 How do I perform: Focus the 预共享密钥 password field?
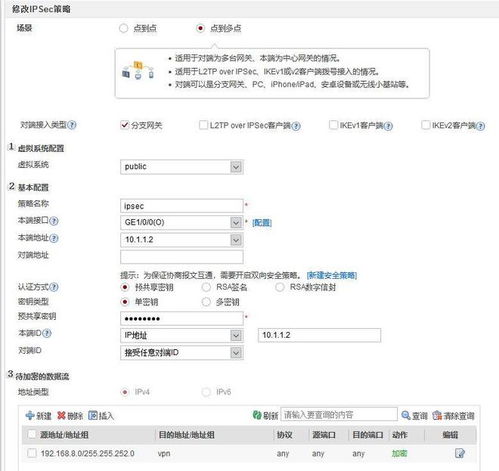coord(182,319)
